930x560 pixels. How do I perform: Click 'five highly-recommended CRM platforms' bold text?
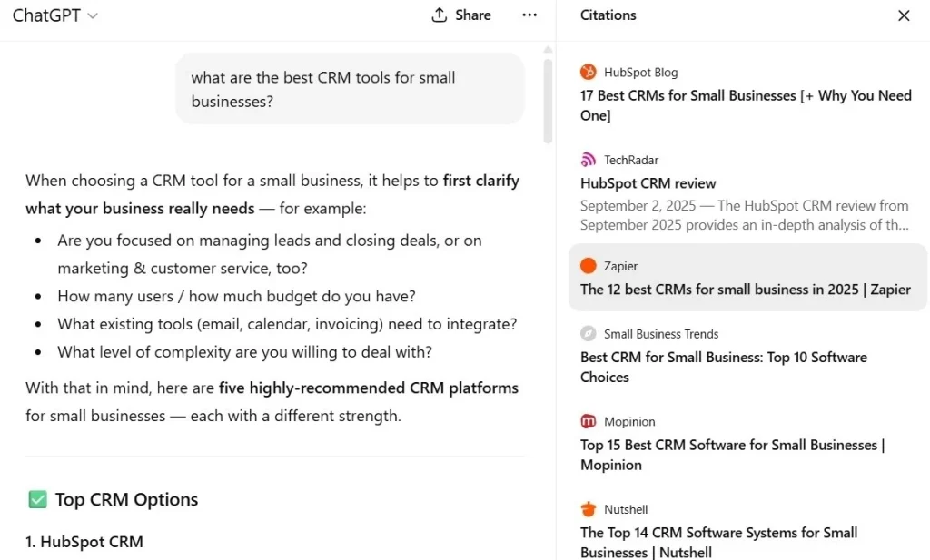tap(369, 388)
